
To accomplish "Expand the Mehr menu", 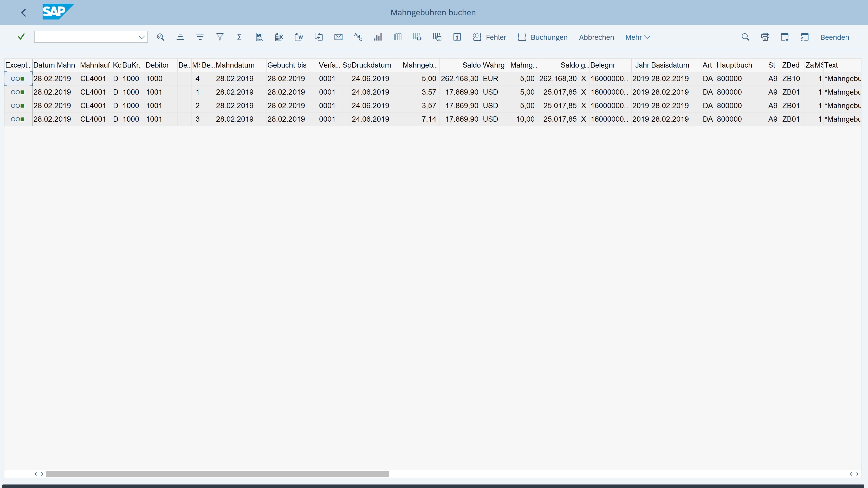I will tap(637, 37).
